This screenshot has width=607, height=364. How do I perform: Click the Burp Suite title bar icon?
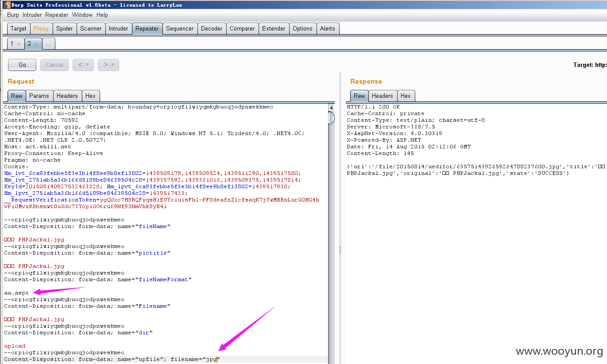click(x=7, y=5)
